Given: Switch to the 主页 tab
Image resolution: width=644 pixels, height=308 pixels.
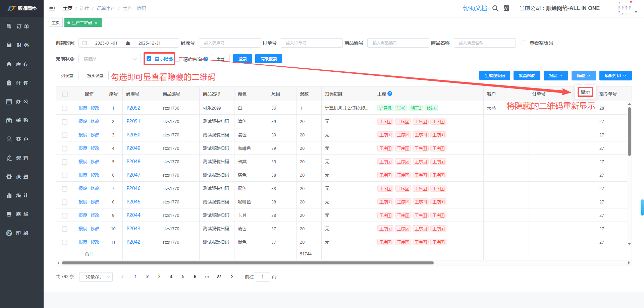Looking at the screenshot, I should tap(56, 23).
